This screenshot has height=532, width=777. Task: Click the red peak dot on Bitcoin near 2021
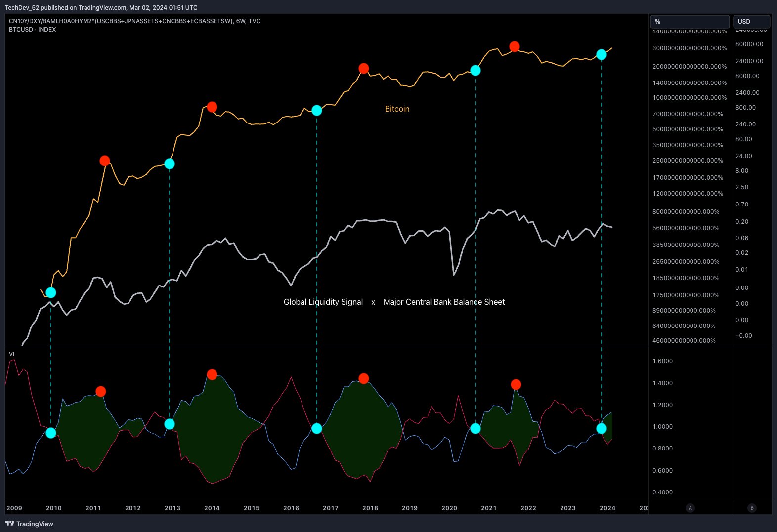point(514,46)
